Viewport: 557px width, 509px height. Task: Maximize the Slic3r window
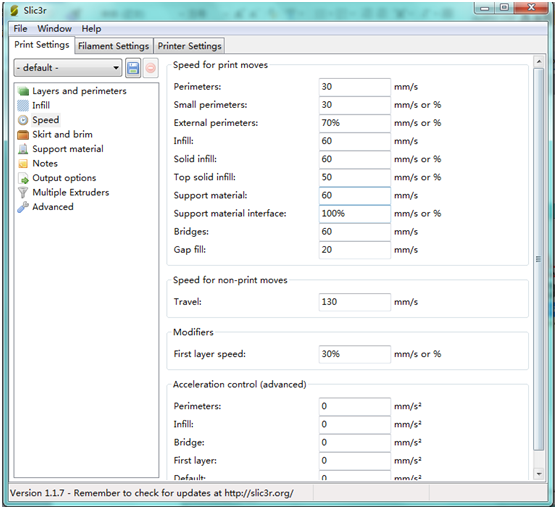point(504,8)
